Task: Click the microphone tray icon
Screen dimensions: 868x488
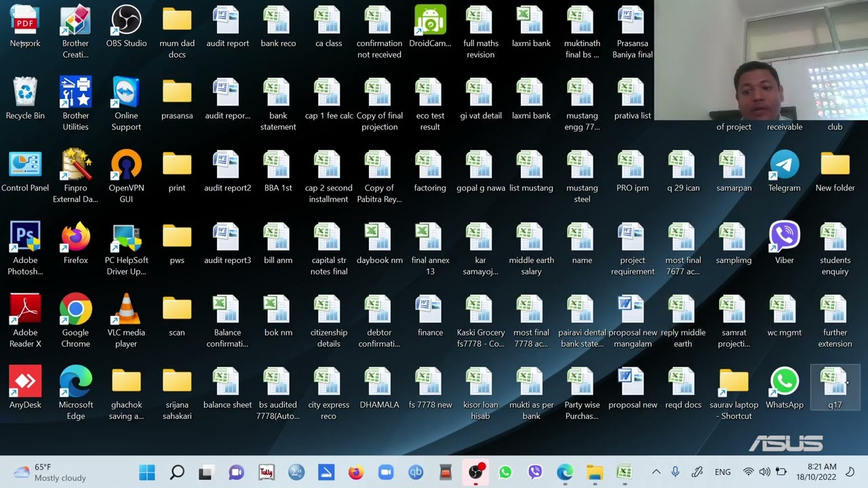Action: (x=675, y=472)
